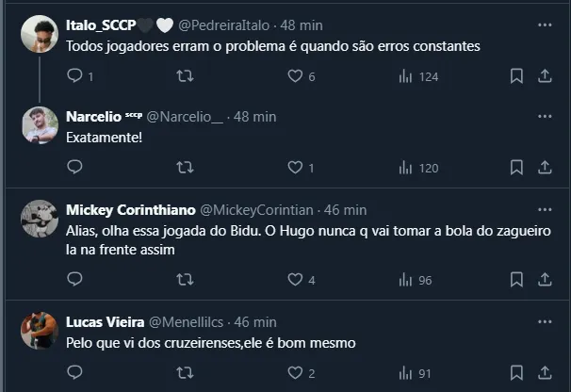This screenshot has width=571, height=392.
Task: Share Italo_SCCP's tweet
Action: pos(545,76)
